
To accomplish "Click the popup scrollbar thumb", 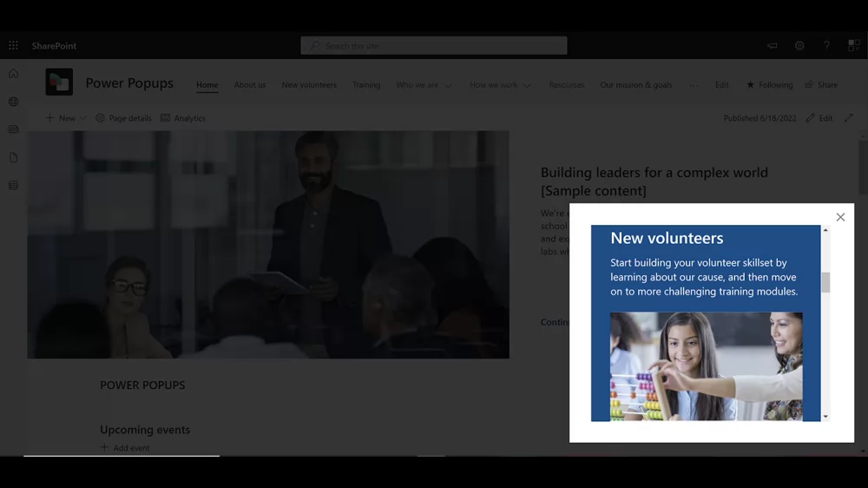I will pos(825,282).
